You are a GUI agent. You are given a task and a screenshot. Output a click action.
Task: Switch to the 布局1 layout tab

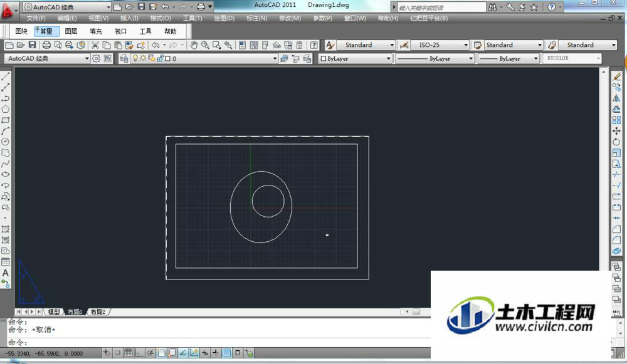tap(75, 312)
